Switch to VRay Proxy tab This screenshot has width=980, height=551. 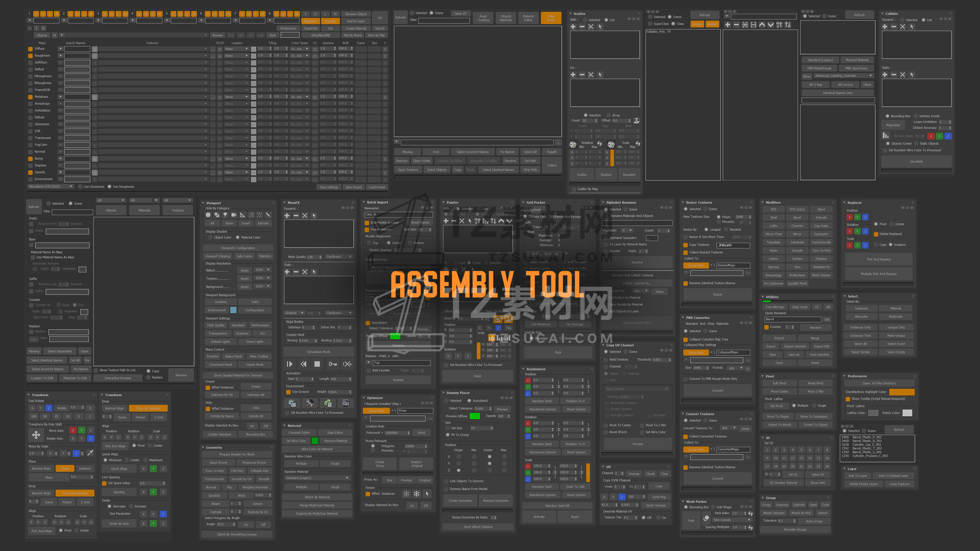[x=550, y=18]
